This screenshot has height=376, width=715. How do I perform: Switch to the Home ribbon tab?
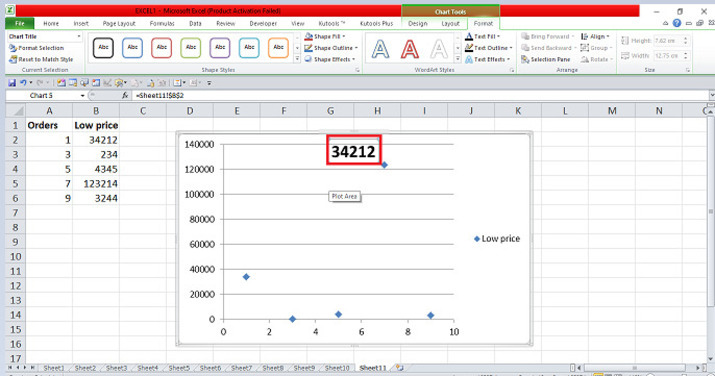tap(51, 23)
